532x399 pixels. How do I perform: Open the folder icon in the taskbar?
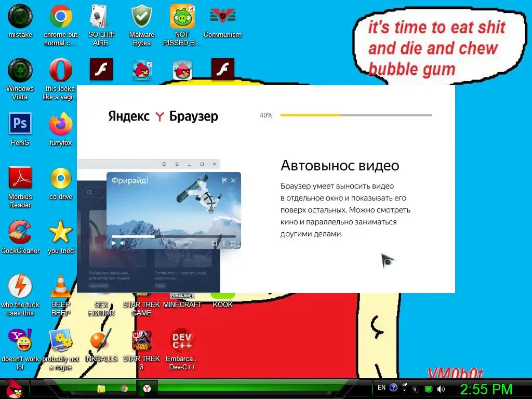coord(101,389)
